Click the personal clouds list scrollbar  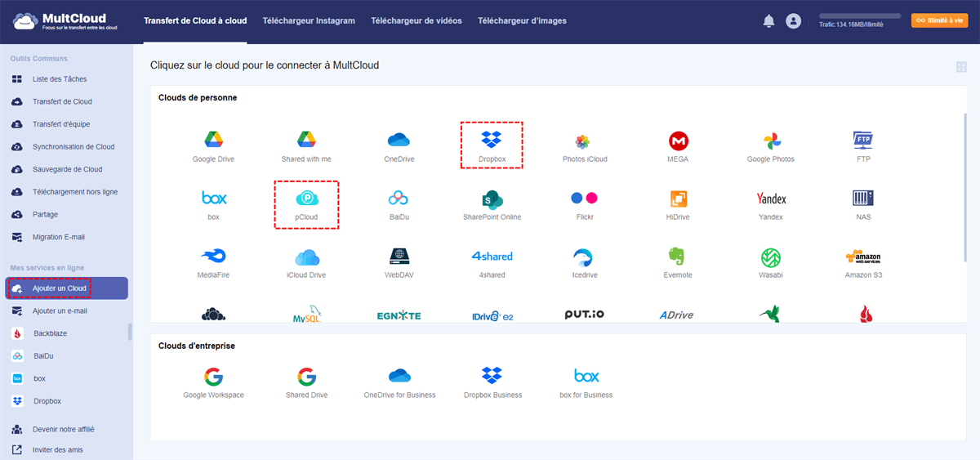pyautogui.click(x=966, y=188)
